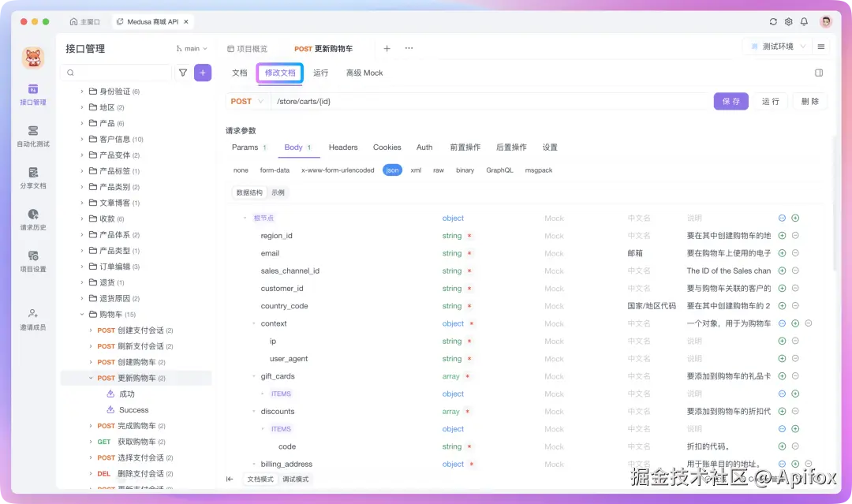Open the notification bell in the top bar

coord(804,21)
